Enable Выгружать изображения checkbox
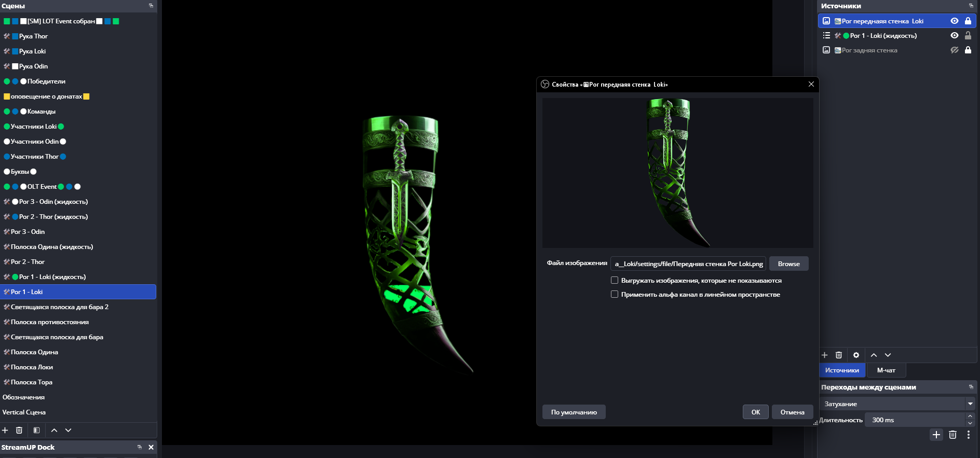Screen dimensions: 980x458 615,281
